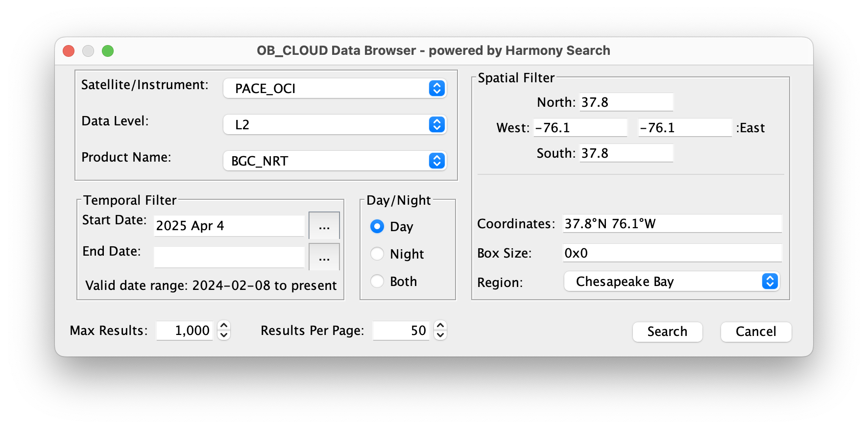This screenshot has width=868, height=429.
Task: Increase Max Results with the up arrow
Action: pos(224,326)
